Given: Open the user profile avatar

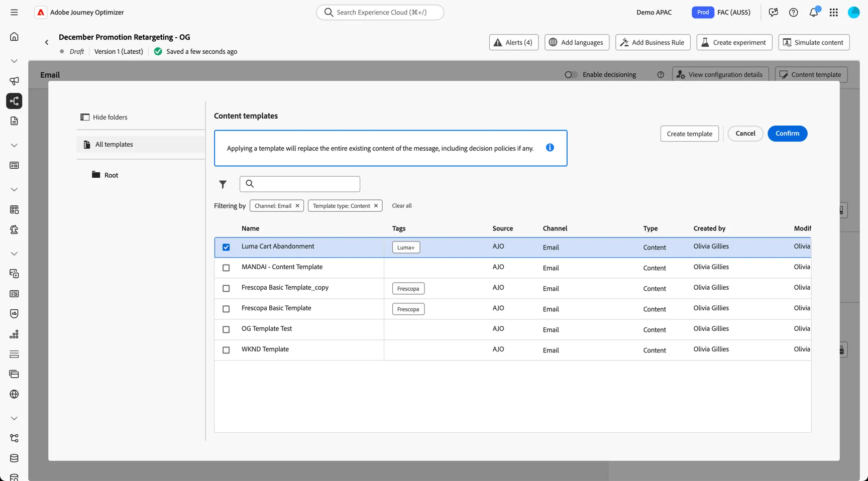Looking at the screenshot, I should (x=853, y=12).
